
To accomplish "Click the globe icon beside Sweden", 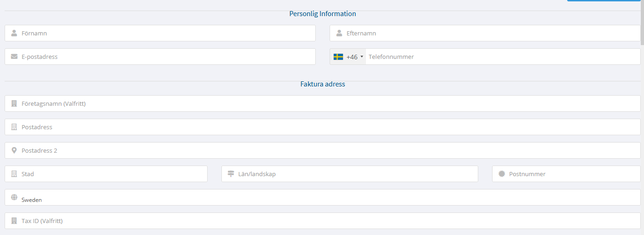I will 14,197.
